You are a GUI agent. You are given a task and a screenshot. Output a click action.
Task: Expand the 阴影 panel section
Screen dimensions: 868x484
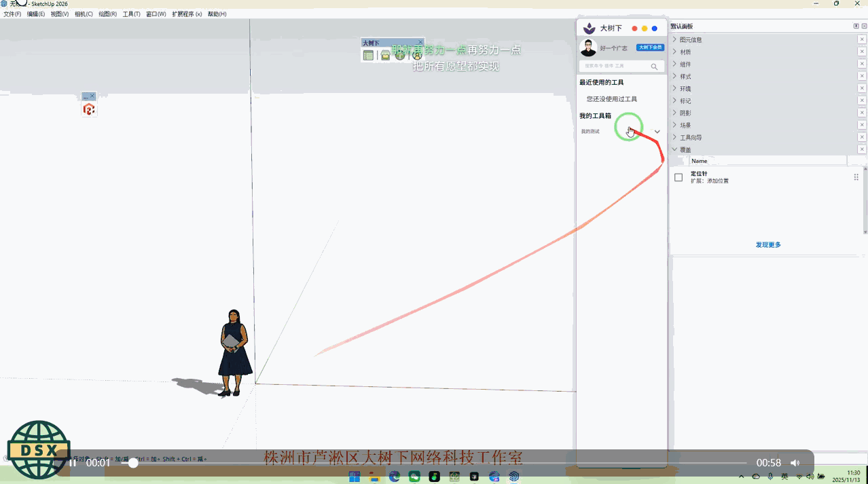click(674, 113)
